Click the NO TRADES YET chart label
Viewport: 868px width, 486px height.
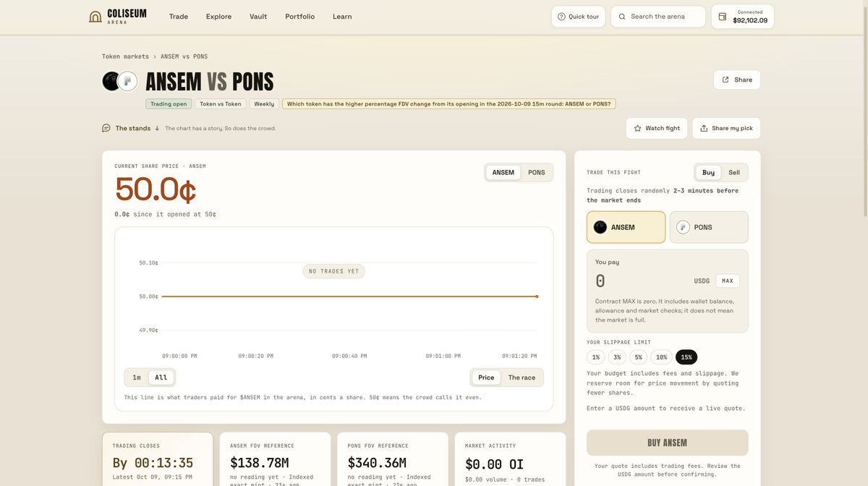point(334,271)
